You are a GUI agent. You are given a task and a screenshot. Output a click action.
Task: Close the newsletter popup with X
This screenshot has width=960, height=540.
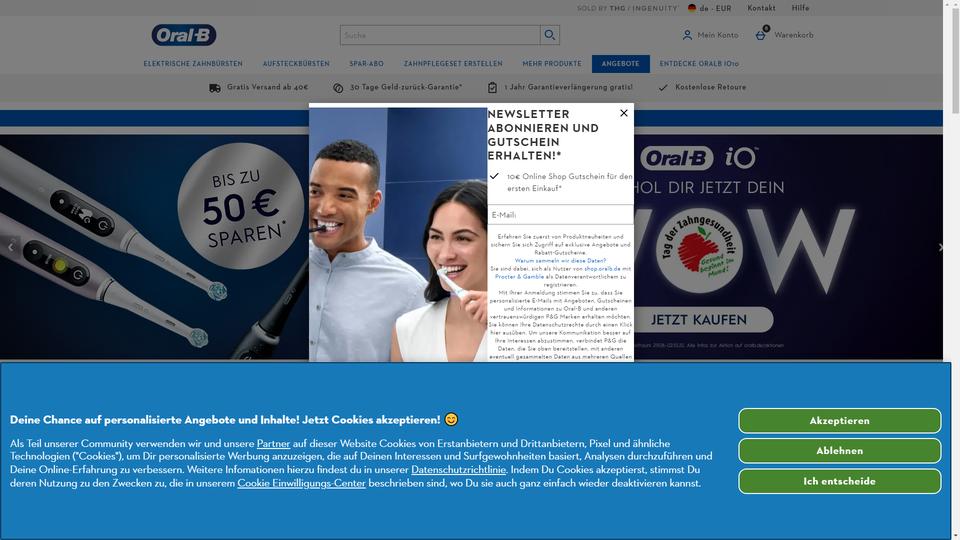pos(624,113)
